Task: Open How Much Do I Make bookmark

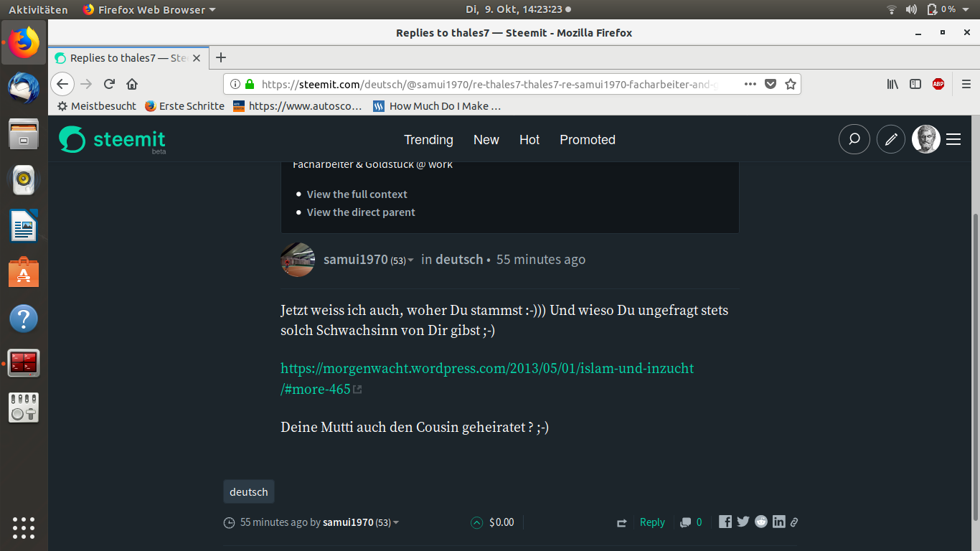Action: tap(437, 105)
